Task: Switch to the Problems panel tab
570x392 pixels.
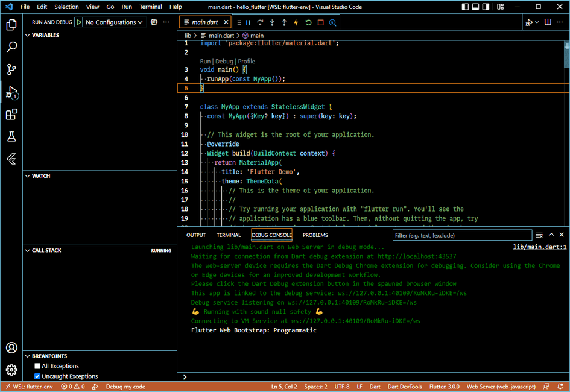Action: 315,235
